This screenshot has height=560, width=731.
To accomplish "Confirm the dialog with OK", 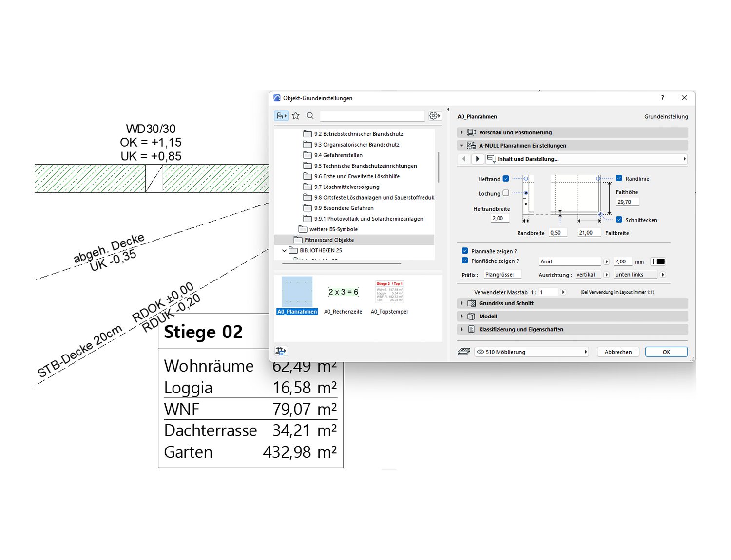I will [x=666, y=352].
